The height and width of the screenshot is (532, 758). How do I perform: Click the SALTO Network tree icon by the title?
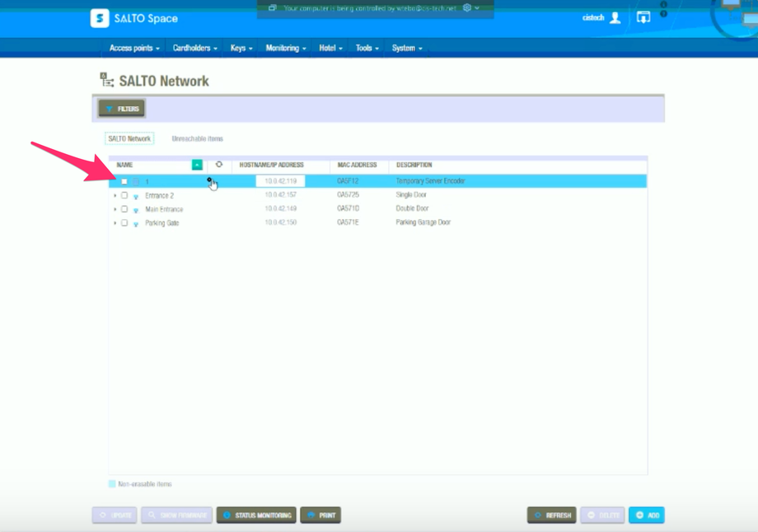tap(106, 80)
